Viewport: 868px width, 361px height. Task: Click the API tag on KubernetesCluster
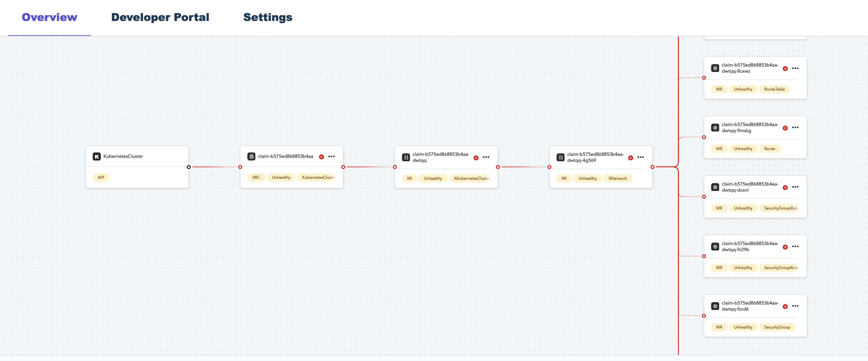101,177
